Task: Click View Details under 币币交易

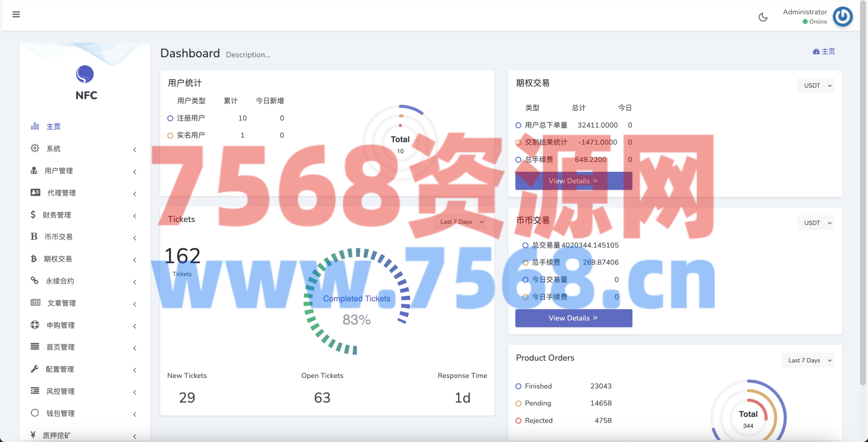Action: (x=573, y=318)
